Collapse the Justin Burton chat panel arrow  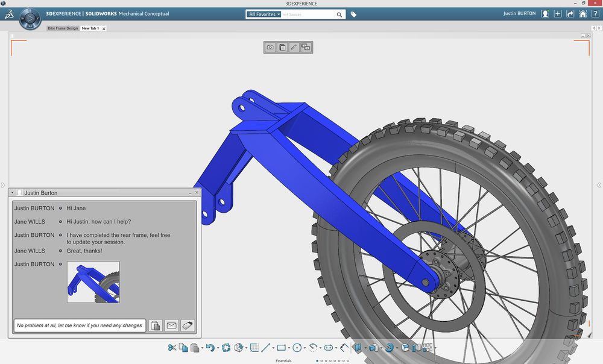click(13, 193)
